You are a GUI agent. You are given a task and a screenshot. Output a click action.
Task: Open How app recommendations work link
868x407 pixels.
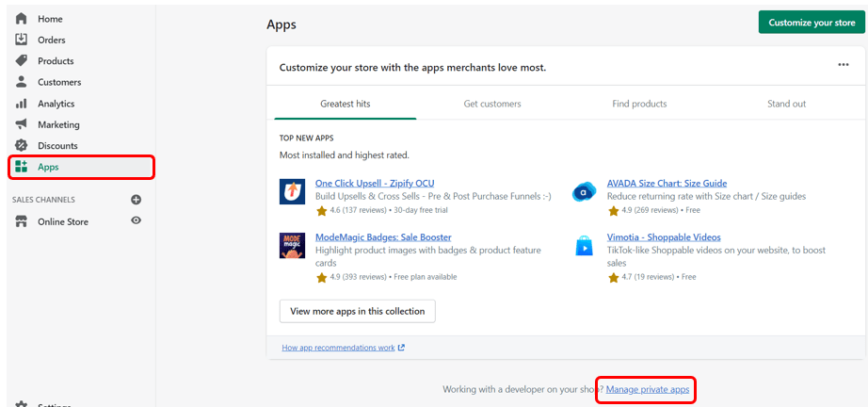338,348
